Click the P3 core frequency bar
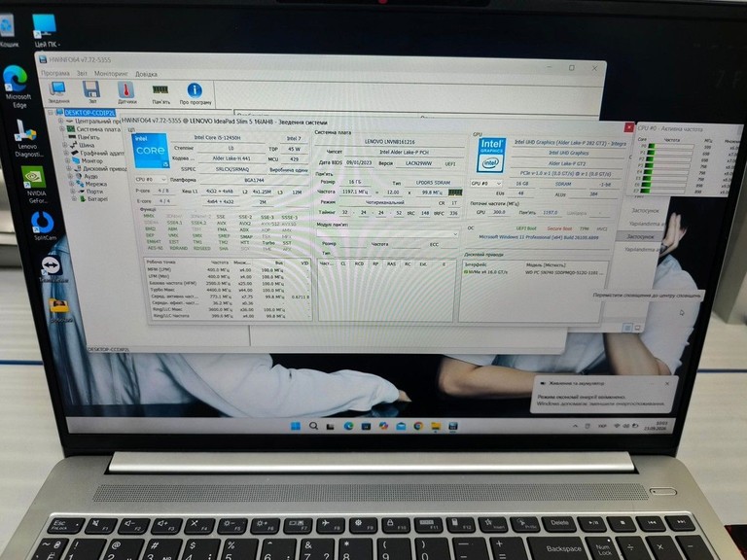This screenshot has height=560, width=747. [668, 165]
